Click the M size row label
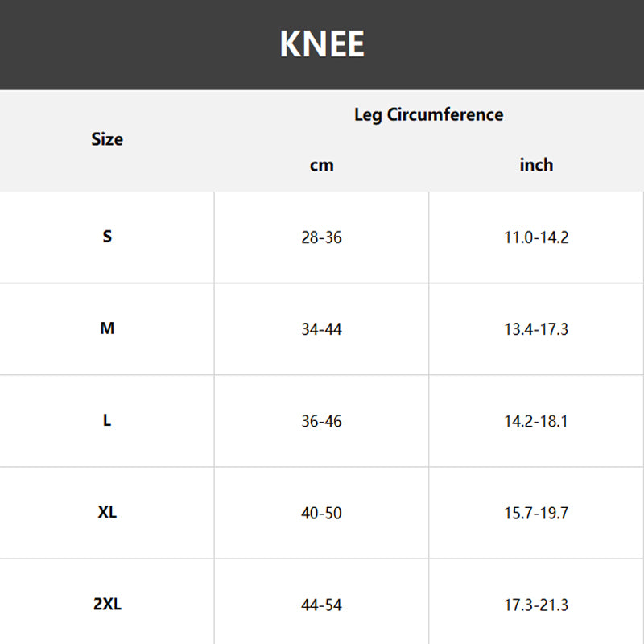The image size is (644, 644). pyautogui.click(x=107, y=328)
